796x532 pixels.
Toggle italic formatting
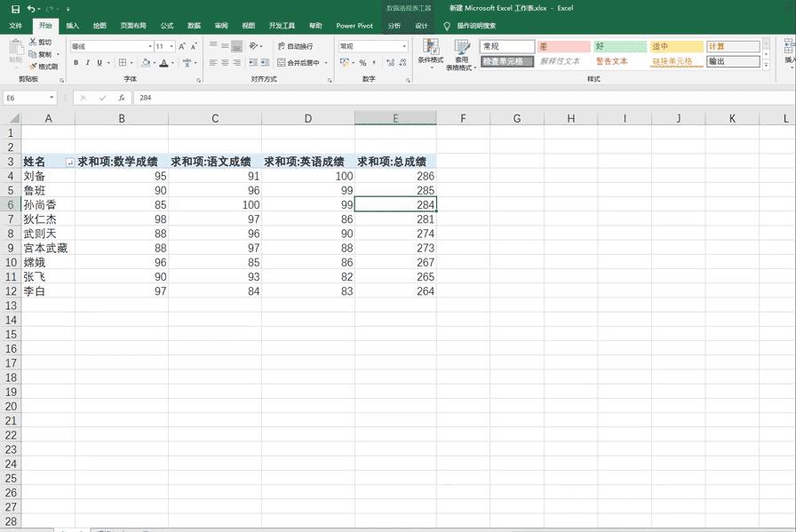point(87,63)
